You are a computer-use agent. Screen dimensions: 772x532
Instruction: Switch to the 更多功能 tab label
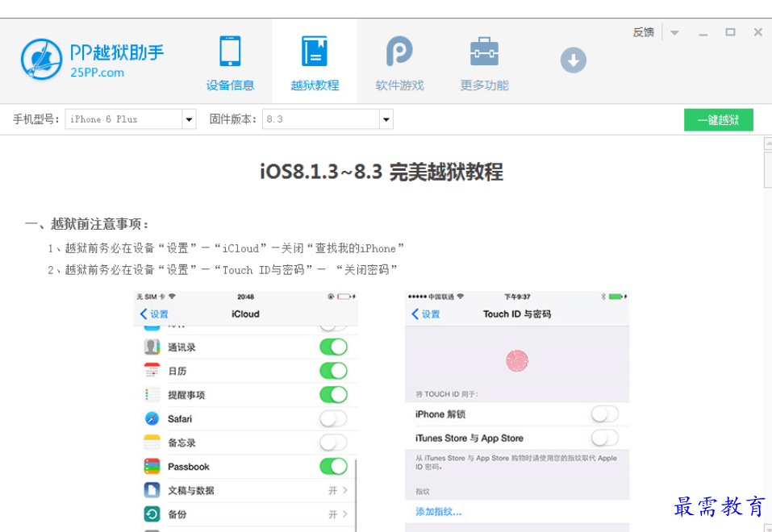click(x=485, y=85)
